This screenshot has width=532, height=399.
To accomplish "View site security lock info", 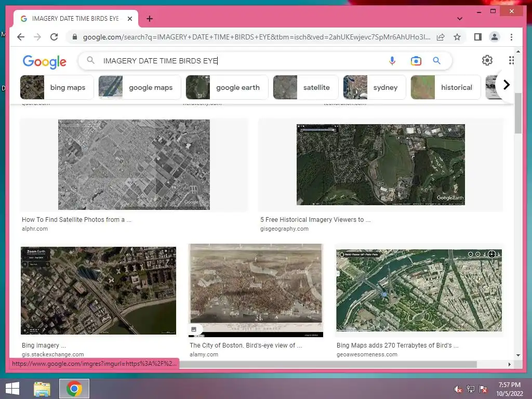I will point(75,37).
